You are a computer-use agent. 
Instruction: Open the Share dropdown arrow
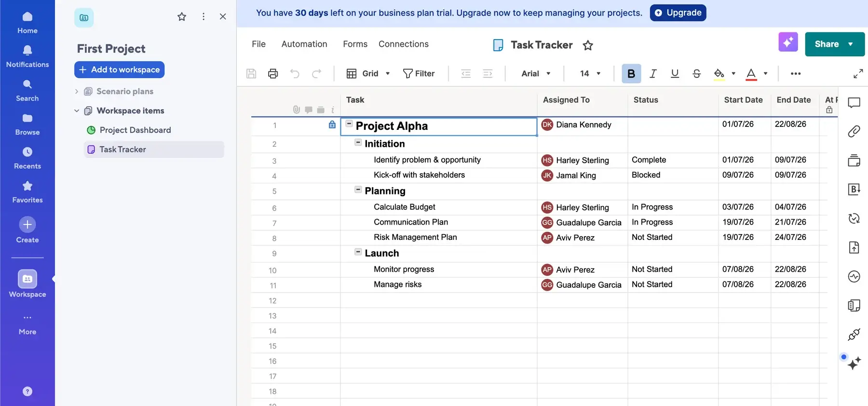coord(851,44)
